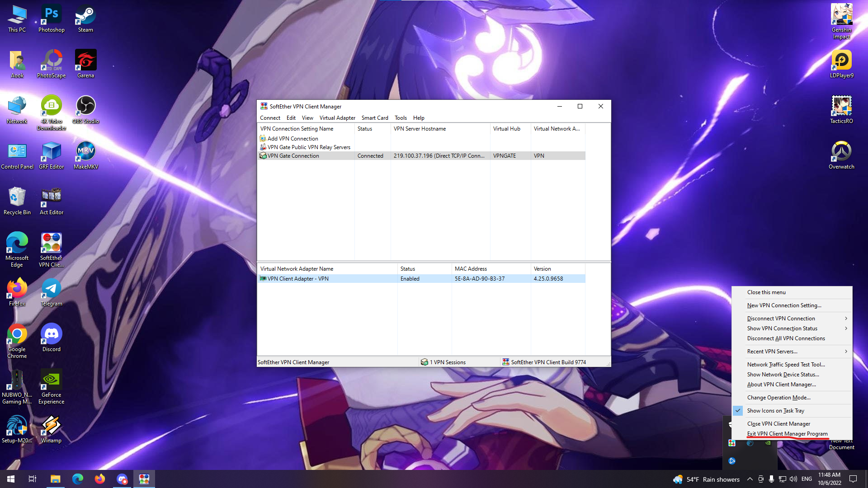Choose Change Operation Mode
This screenshot has width=868, height=488.
coord(792,398)
